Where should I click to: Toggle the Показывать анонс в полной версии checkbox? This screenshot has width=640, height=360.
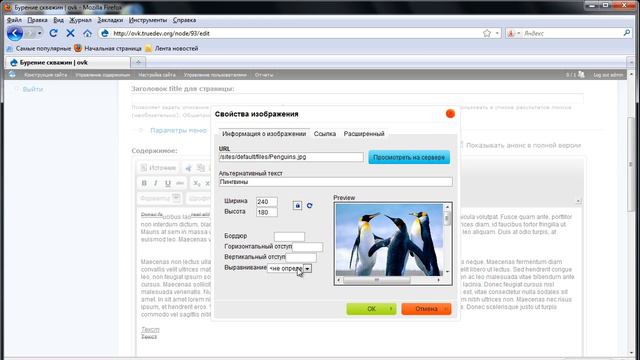462,145
